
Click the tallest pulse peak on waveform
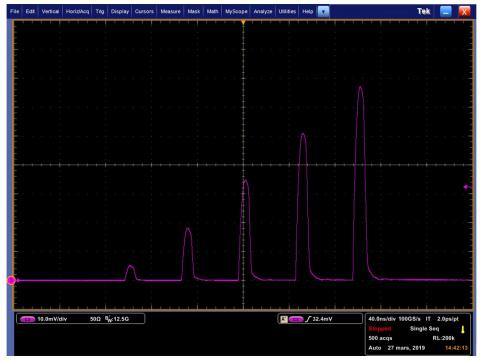[360, 88]
